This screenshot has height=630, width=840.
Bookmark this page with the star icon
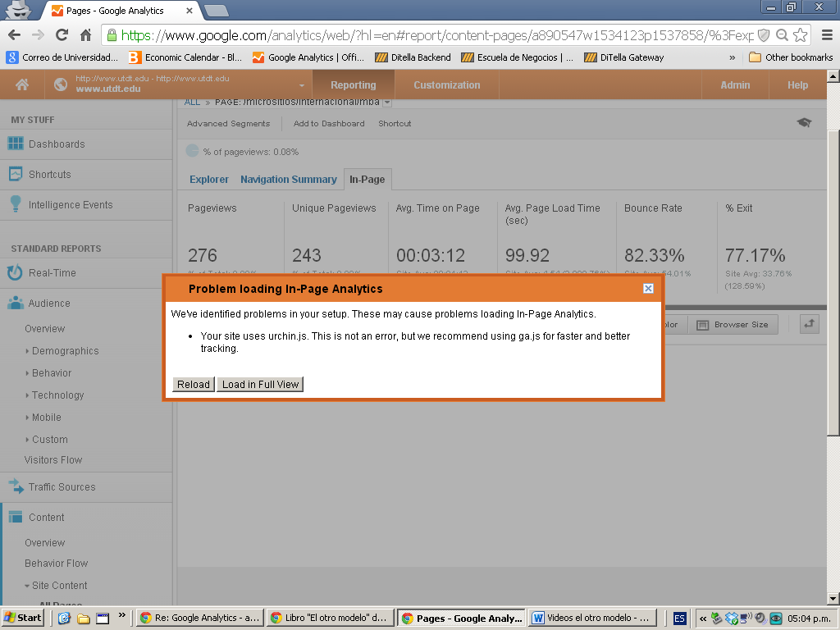[x=801, y=35]
